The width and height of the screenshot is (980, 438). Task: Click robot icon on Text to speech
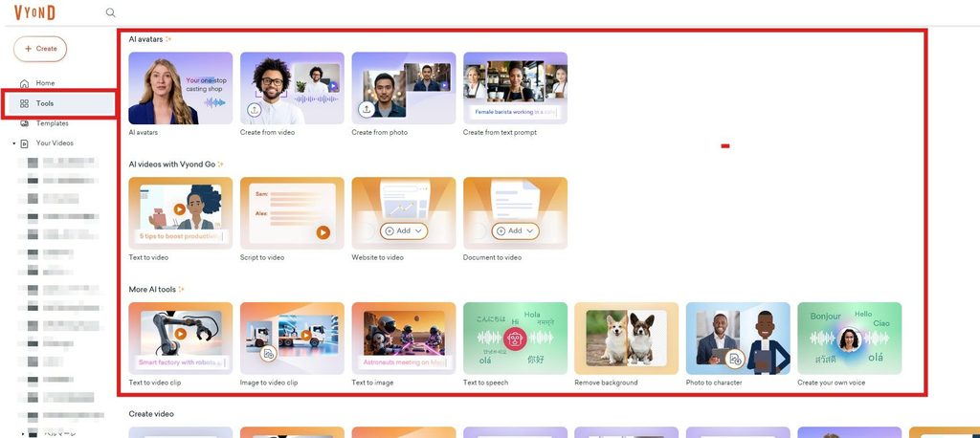pyautogui.click(x=515, y=339)
